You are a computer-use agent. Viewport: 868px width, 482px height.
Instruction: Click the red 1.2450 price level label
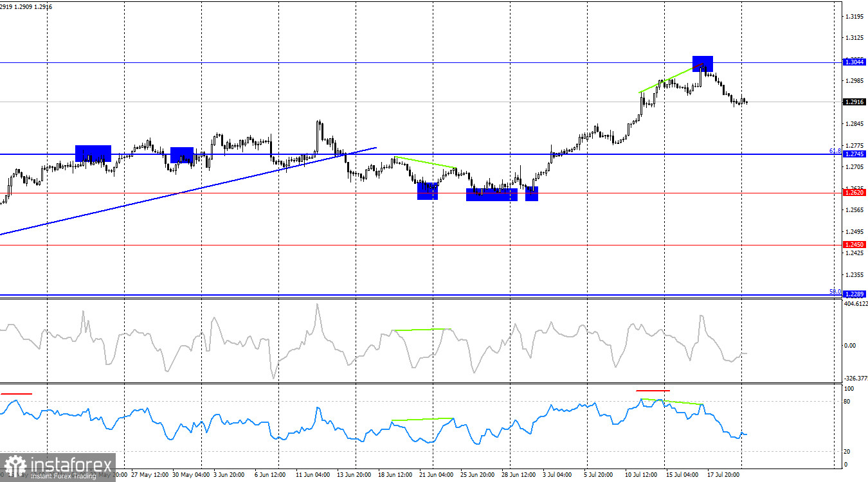tap(854, 244)
